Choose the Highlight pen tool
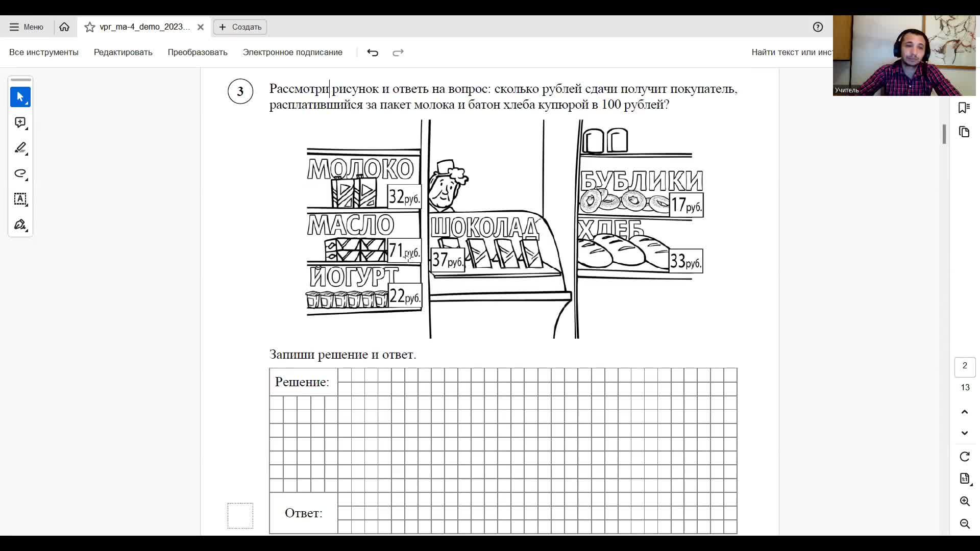 [x=20, y=148]
